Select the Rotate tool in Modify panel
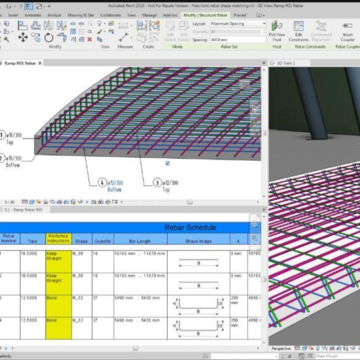 49,37
